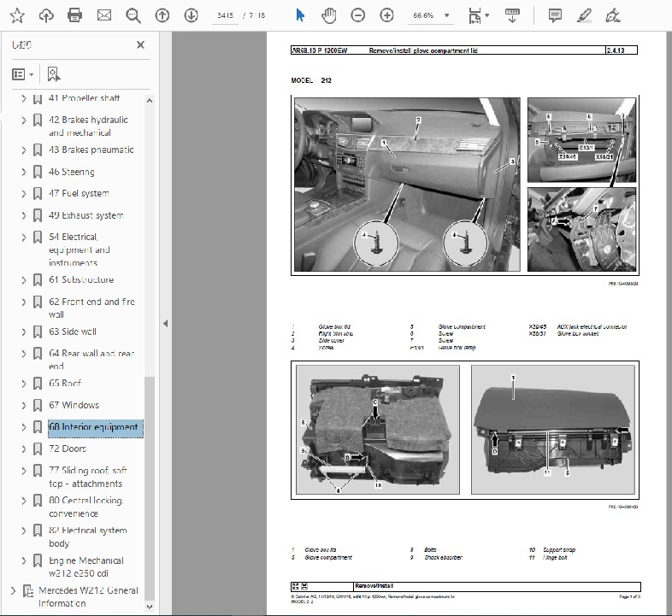Expand the 41 Propeller shaft bookmark
Image resolution: width=672 pixels, height=616 pixels.
click(x=24, y=98)
